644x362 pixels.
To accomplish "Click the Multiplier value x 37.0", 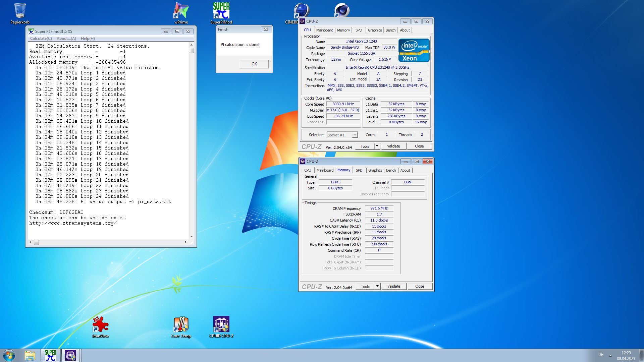I will pos(343,110).
